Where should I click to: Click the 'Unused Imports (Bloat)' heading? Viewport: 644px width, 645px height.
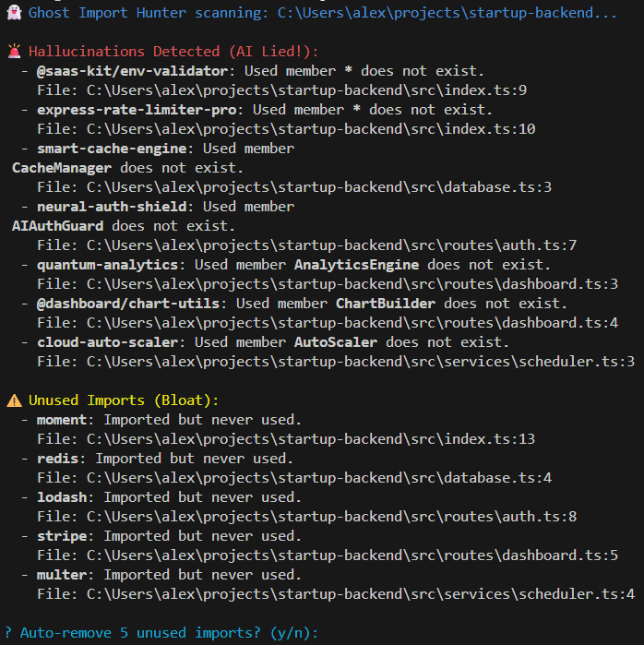point(124,400)
